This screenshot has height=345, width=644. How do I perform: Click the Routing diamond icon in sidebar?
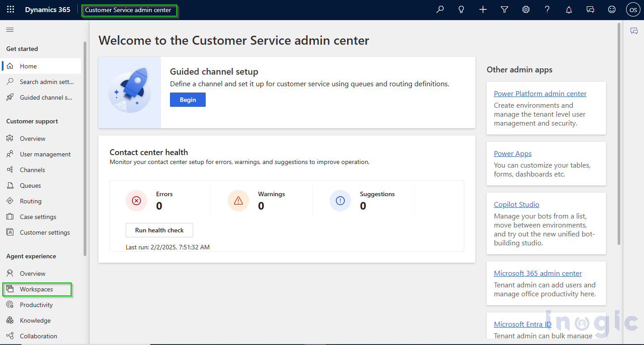click(x=10, y=201)
